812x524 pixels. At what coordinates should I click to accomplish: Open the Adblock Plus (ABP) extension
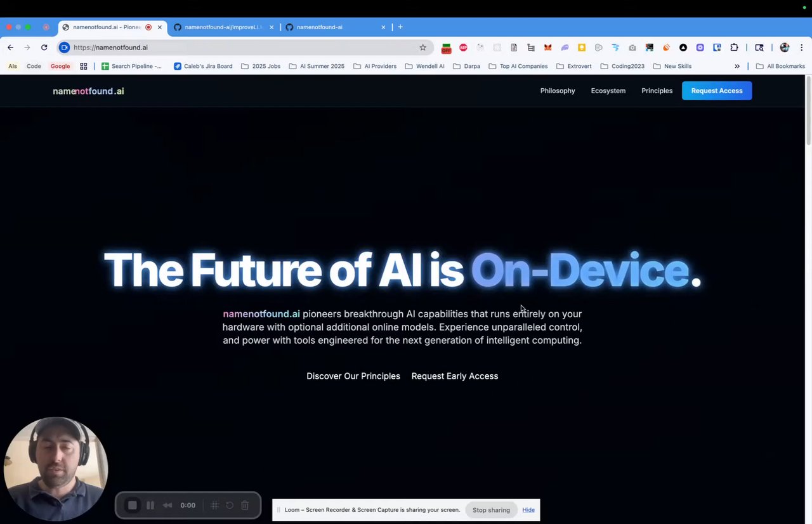point(463,48)
